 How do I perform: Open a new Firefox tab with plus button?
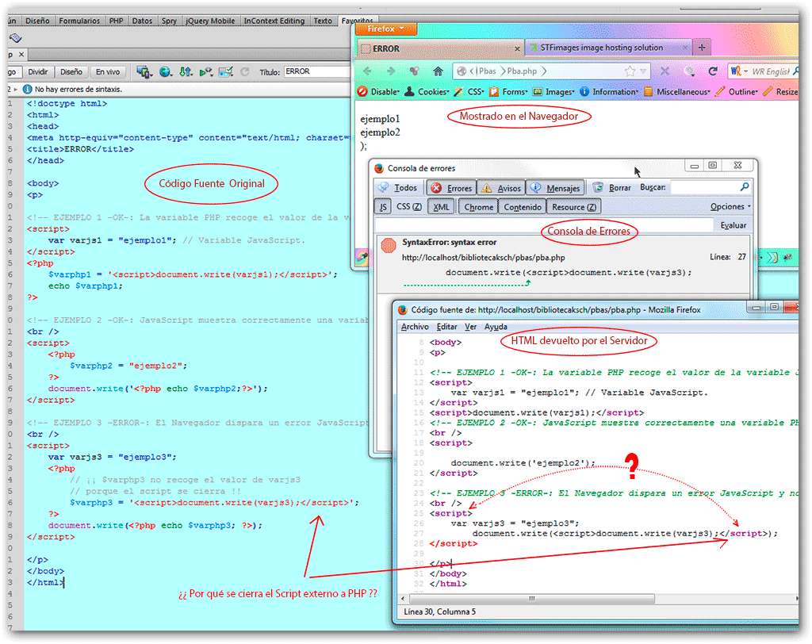pyautogui.click(x=702, y=48)
